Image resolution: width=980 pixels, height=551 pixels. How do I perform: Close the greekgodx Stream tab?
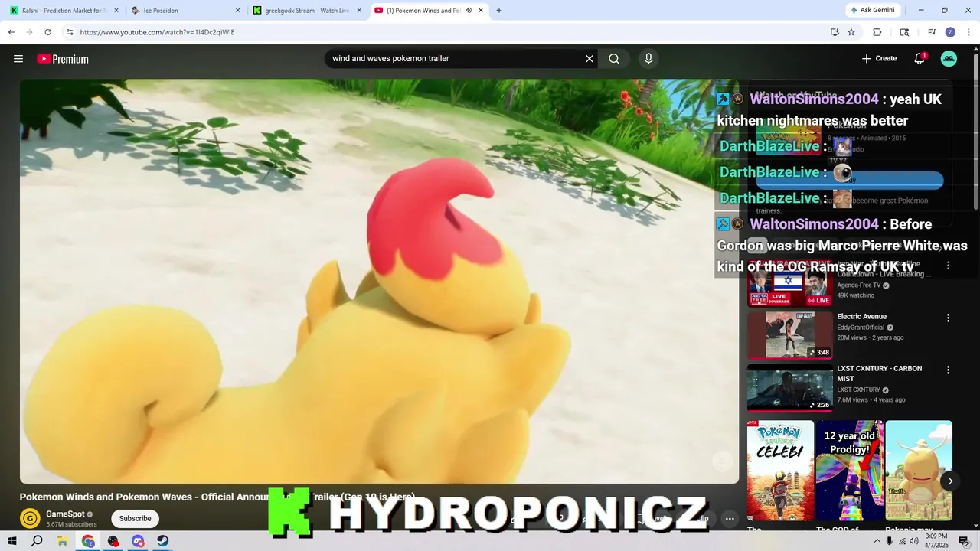359,11
